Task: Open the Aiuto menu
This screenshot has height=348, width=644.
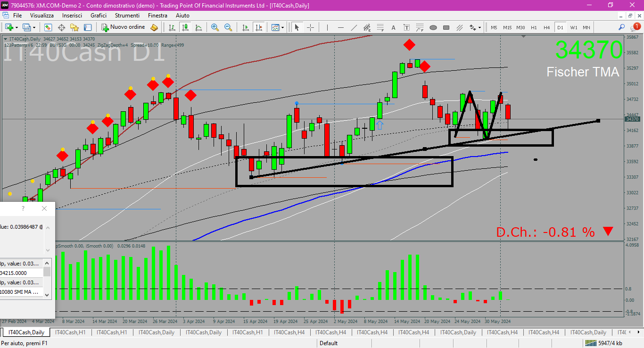Action: (182, 16)
